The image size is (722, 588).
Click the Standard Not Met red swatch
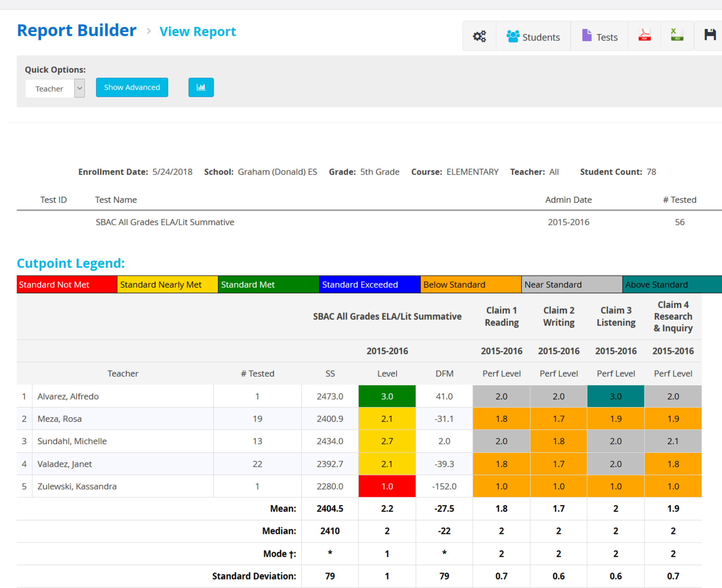click(67, 284)
